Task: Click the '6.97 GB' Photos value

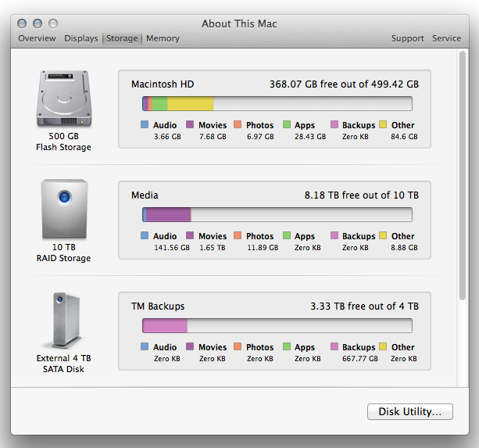Action: tap(260, 137)
